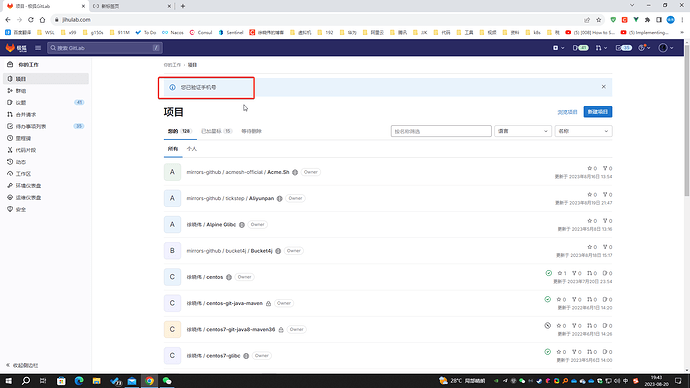Click the centos7-git-java8-maven36 pipeline canceled icon
Viewport: 690px width, 388px height.
click(x=547, y=326)
